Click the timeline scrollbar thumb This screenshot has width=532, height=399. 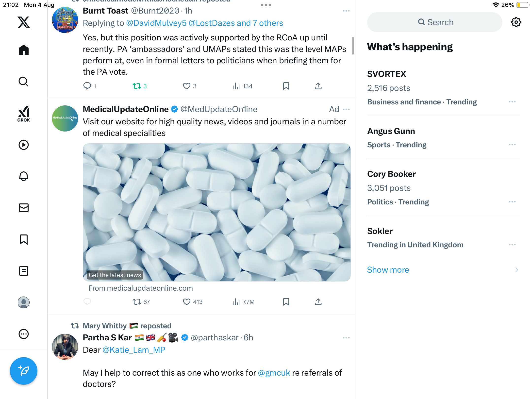tap(353, 46)
